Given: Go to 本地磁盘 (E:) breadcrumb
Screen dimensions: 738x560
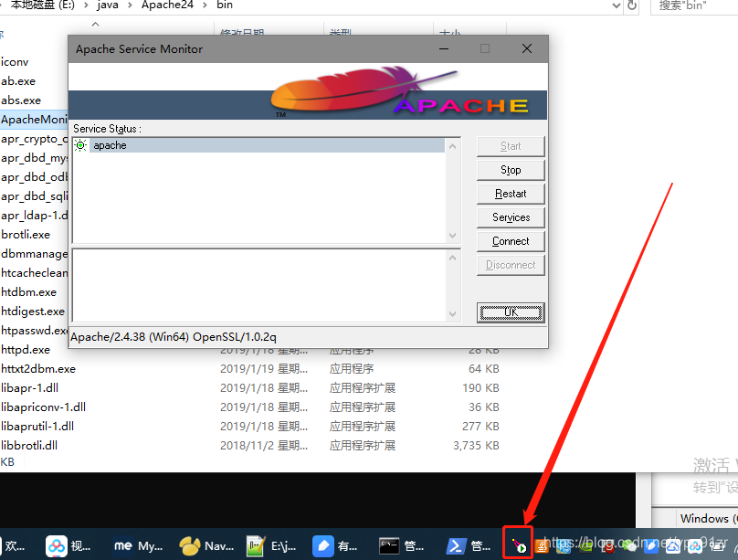Looking at the screenshot, I should click(x=42, y=5).
